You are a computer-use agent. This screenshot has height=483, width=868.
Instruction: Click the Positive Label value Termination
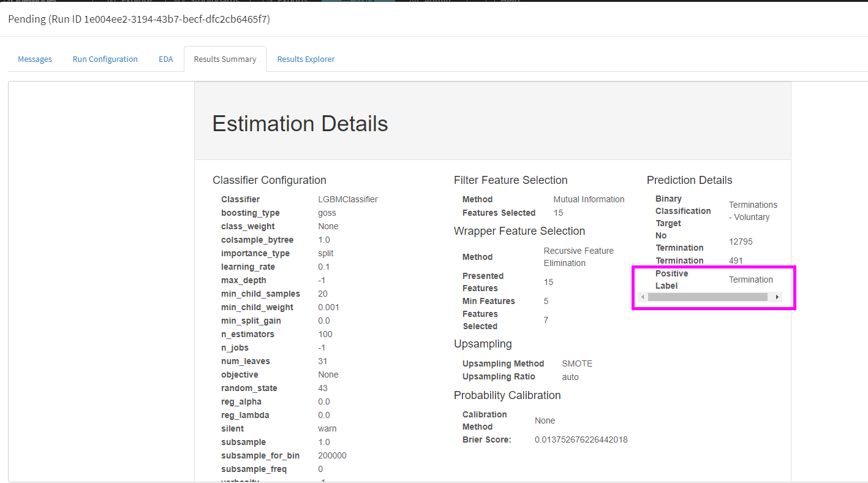click(x=750, y=280)
